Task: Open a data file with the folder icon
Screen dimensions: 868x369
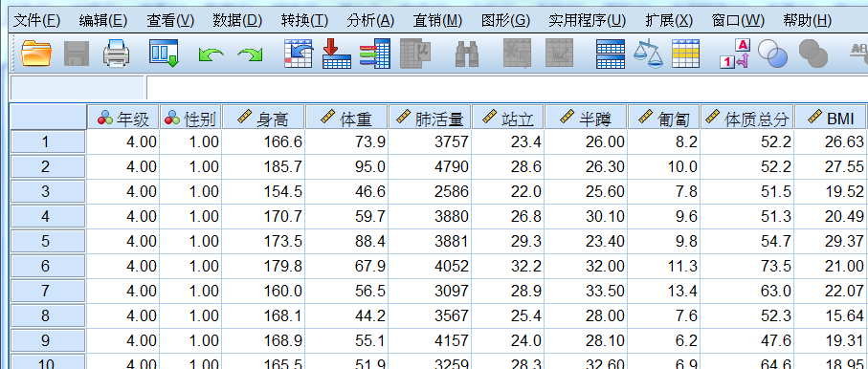Action: click(36, 54)
